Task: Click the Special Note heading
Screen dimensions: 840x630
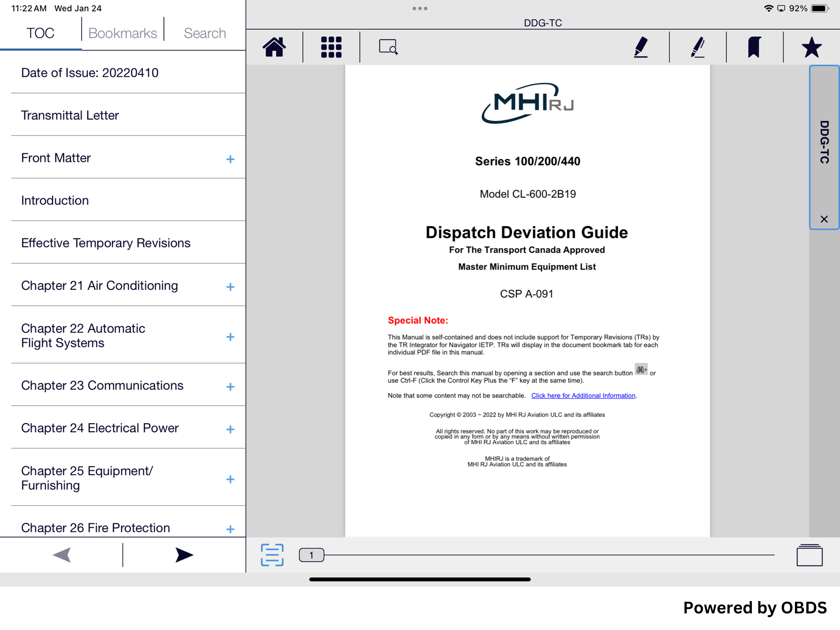Action: [x=418, y=320]
